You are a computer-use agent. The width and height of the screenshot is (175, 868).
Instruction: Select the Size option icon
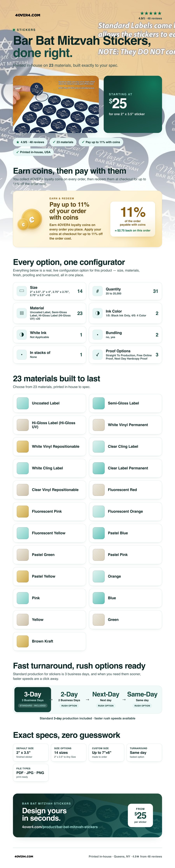click(x=22, y=291)
